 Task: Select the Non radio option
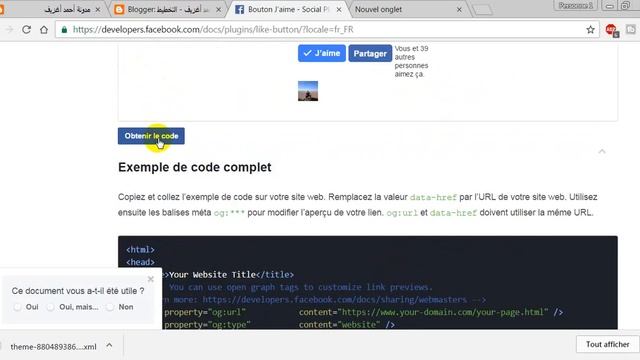110,307
